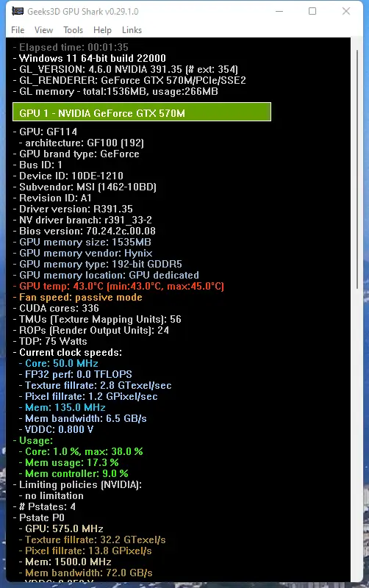
Task: Click the Core 50.0 MHz clock line
Action: point(59,363)
